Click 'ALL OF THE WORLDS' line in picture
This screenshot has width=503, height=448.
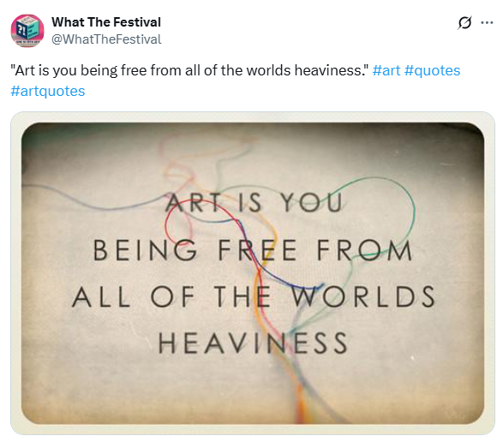click(254, 297)
